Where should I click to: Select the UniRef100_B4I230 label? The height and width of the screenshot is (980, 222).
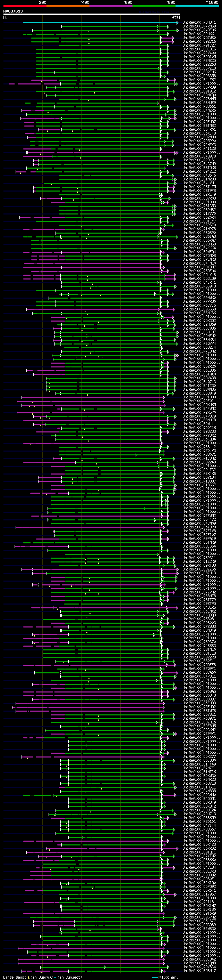199,386
